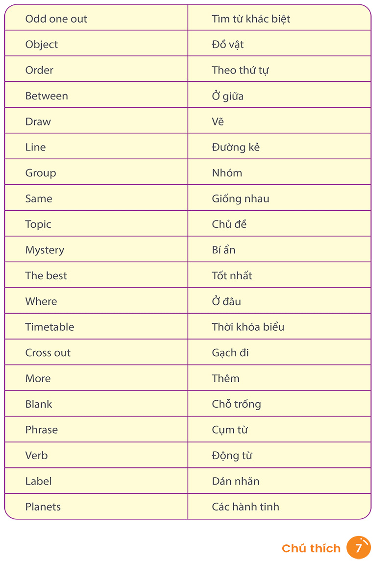Click the word "Between"
The height and width of the screenshot is (561, 392).
tap(47, 96)
